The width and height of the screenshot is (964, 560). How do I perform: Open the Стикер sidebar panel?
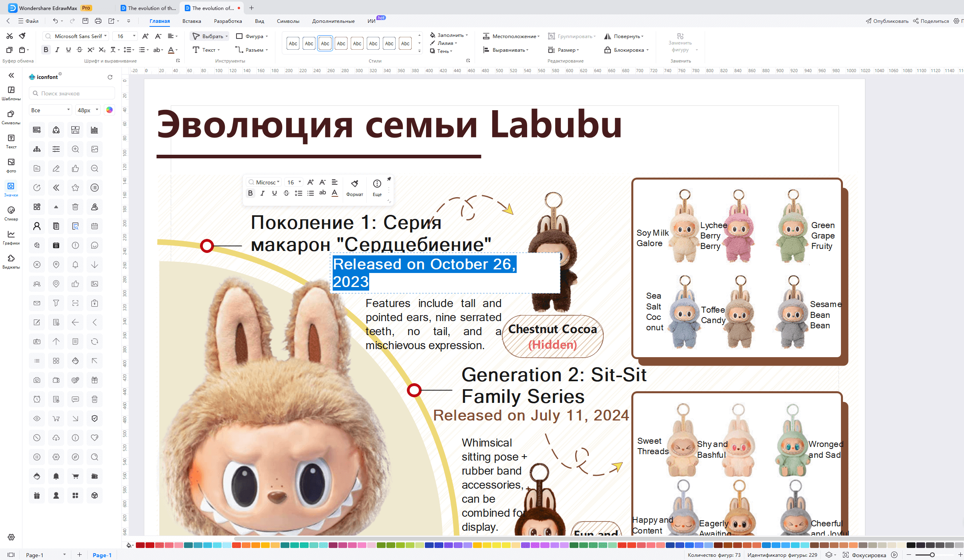coord(11,214)
